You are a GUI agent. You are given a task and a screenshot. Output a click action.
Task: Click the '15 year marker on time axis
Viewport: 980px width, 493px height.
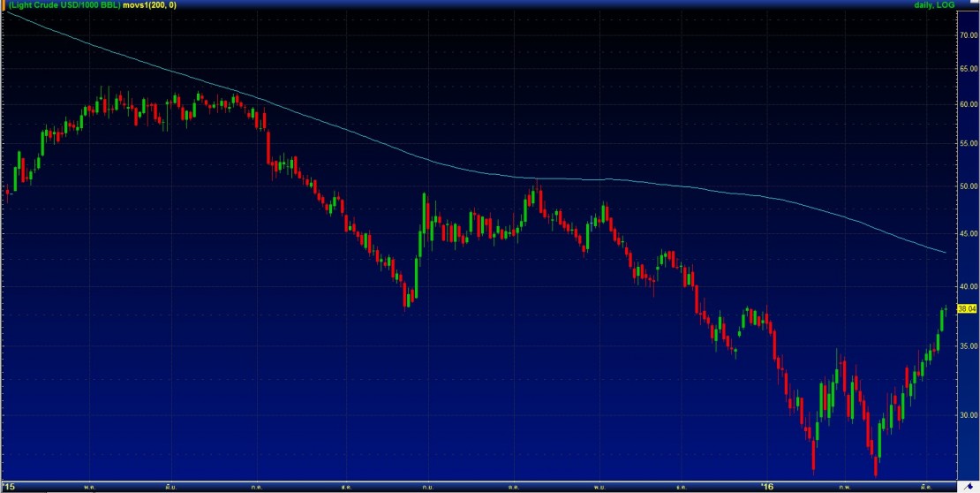point(8,486)
